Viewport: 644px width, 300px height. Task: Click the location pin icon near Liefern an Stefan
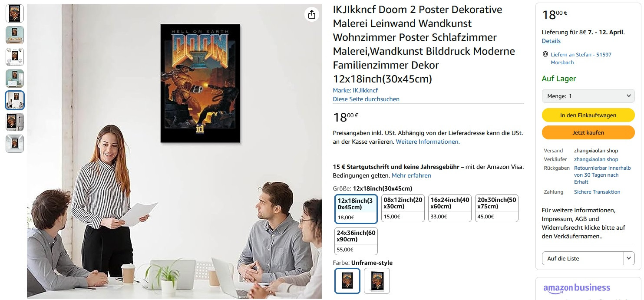[x=545, y=54]
